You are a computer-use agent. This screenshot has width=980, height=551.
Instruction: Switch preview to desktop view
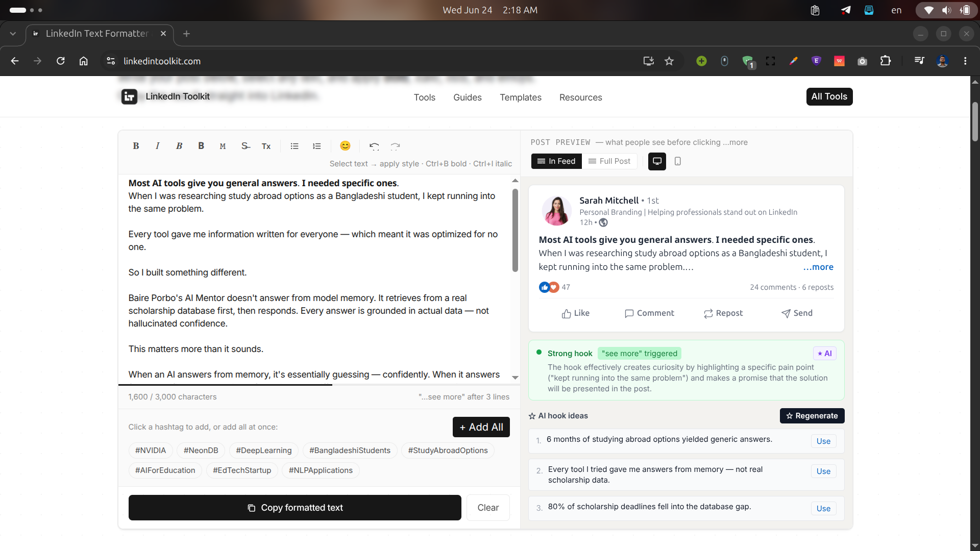click(657, 161)
